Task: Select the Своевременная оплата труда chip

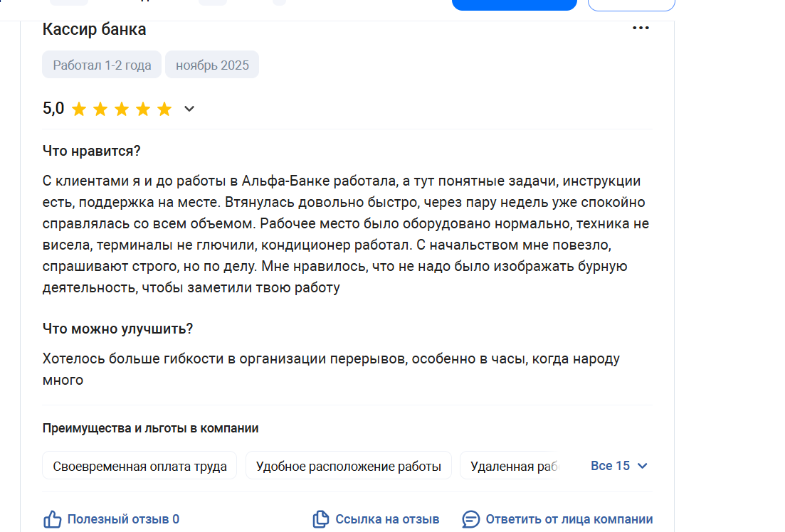Action: point(139,467)
